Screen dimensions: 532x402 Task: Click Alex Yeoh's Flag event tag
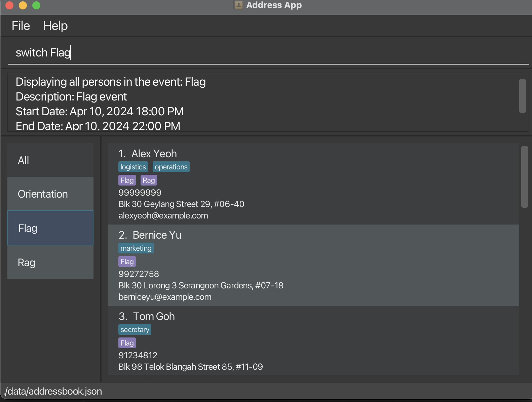point(127,180)
